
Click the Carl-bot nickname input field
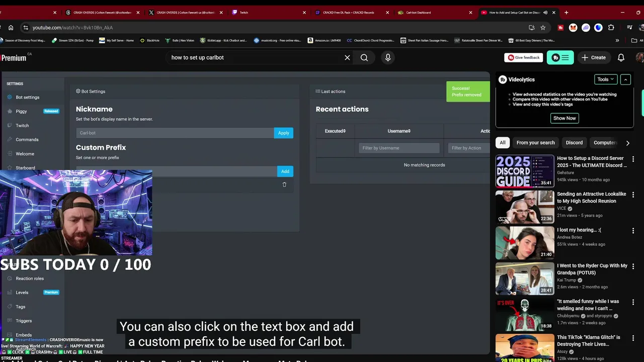(175, 133)
